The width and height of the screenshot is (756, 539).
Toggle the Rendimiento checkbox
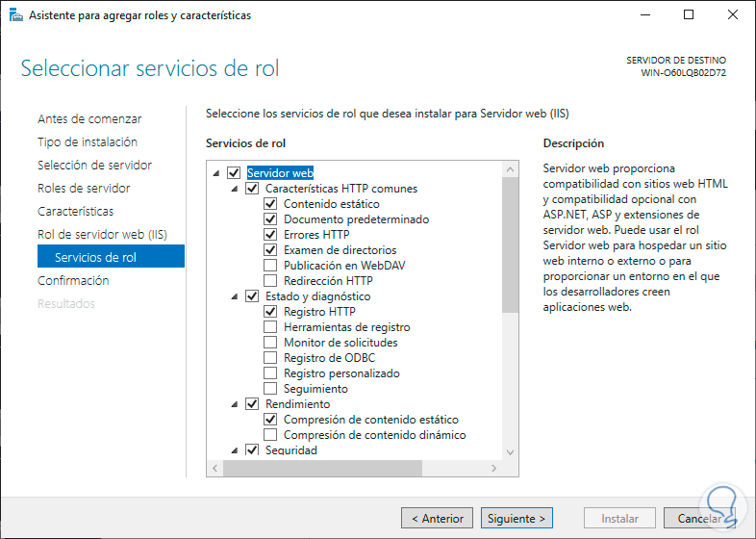(x=252, y=404)
